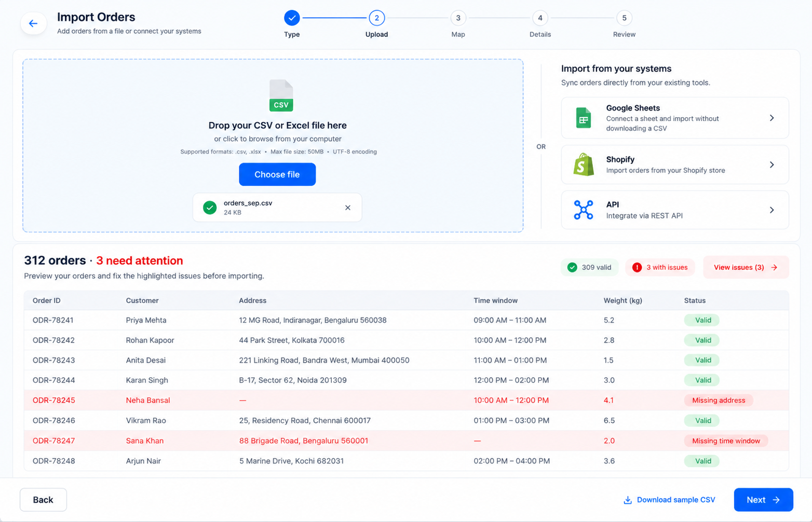
Task: Click the Download sample CSV link
Action: 669,500
